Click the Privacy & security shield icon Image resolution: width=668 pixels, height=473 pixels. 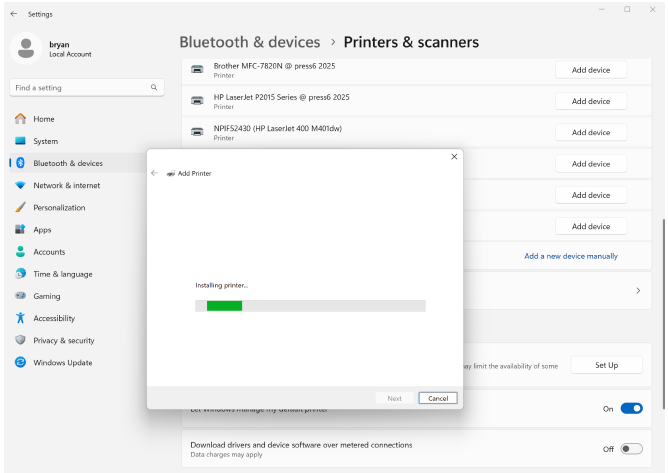tap(20, 340)
